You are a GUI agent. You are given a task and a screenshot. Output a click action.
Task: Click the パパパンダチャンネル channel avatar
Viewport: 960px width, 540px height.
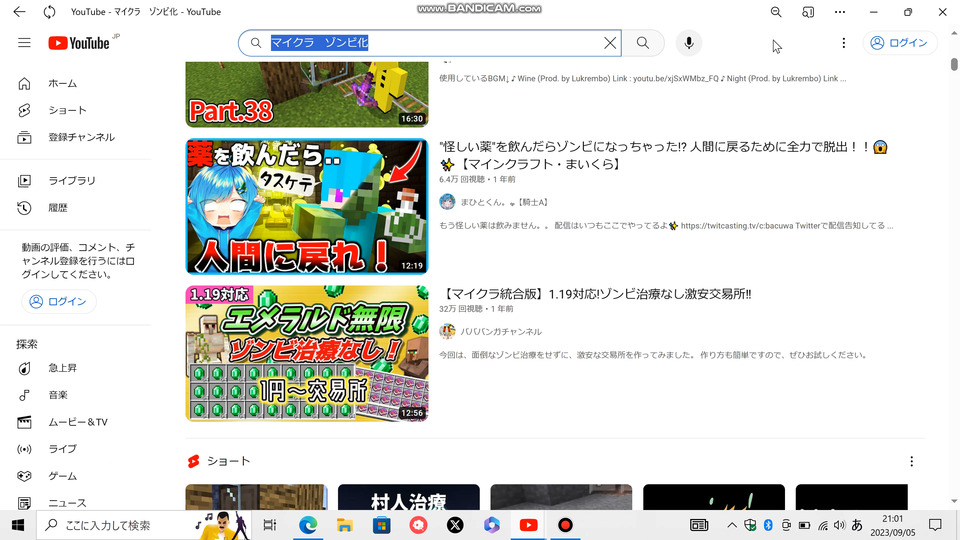[448, 331]
